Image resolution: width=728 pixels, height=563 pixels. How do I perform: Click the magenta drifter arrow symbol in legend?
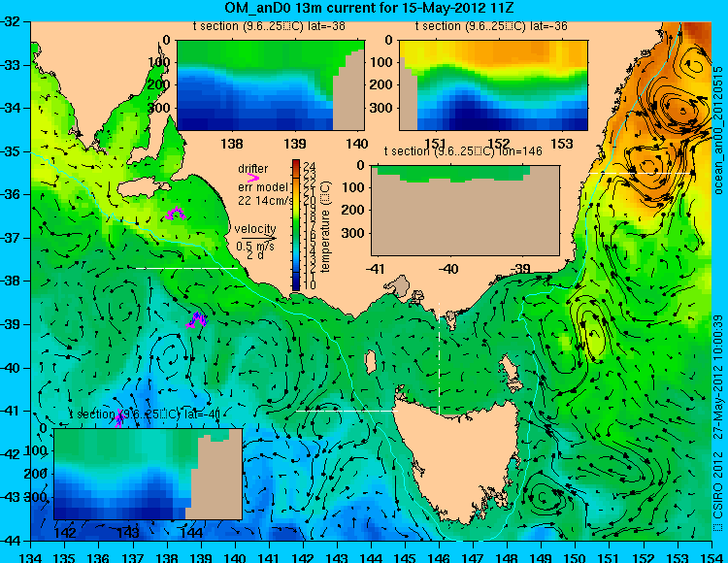[253, 178]
